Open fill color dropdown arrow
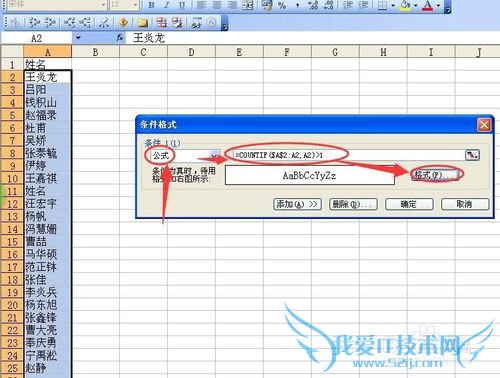Screen dimensions: 500x378 (x=416, y=5)
